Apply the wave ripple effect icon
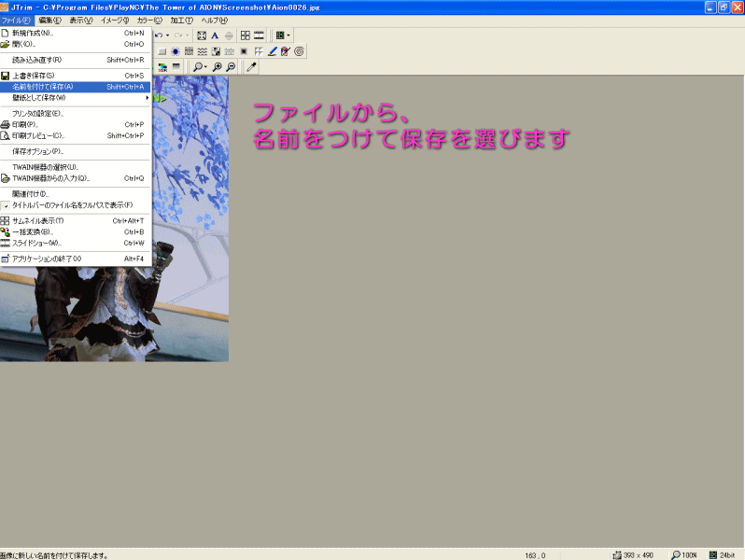Viewport: 745px width, 560px height. (x=203, y=51)
